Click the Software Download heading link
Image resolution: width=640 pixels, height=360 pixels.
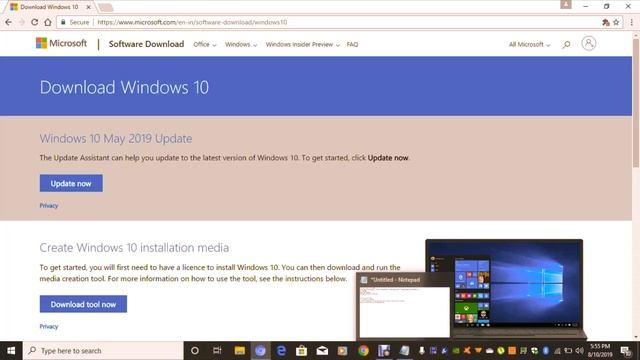[x=146, y=44]
